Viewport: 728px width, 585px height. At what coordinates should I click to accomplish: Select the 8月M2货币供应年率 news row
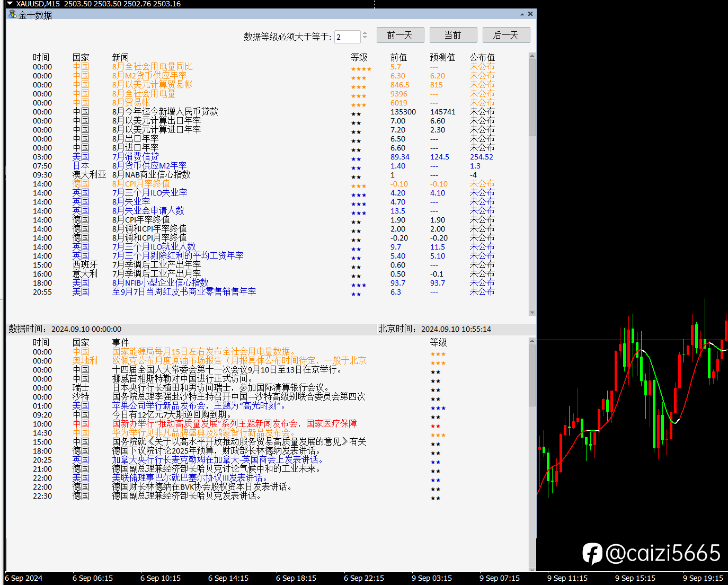pos(264,76)
